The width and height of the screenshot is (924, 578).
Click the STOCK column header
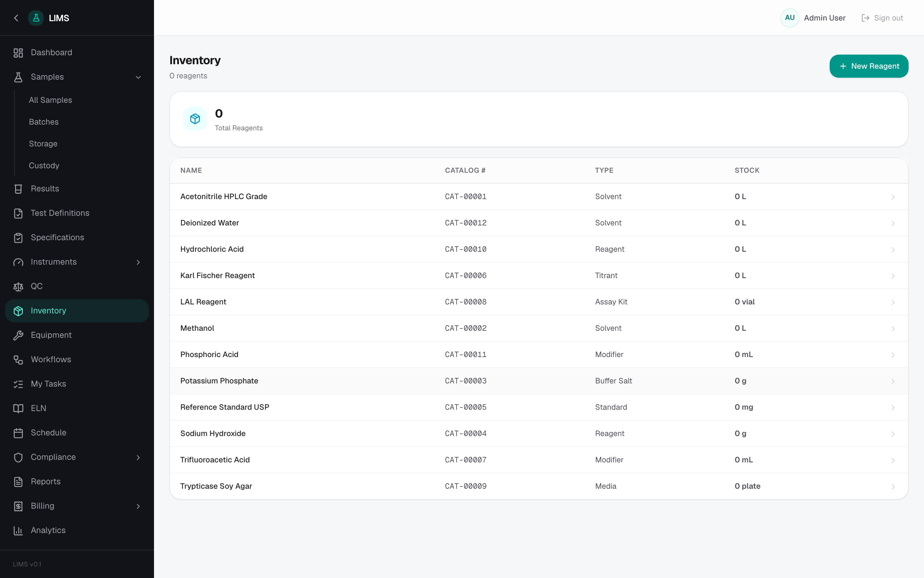click(x=747, y=171)
